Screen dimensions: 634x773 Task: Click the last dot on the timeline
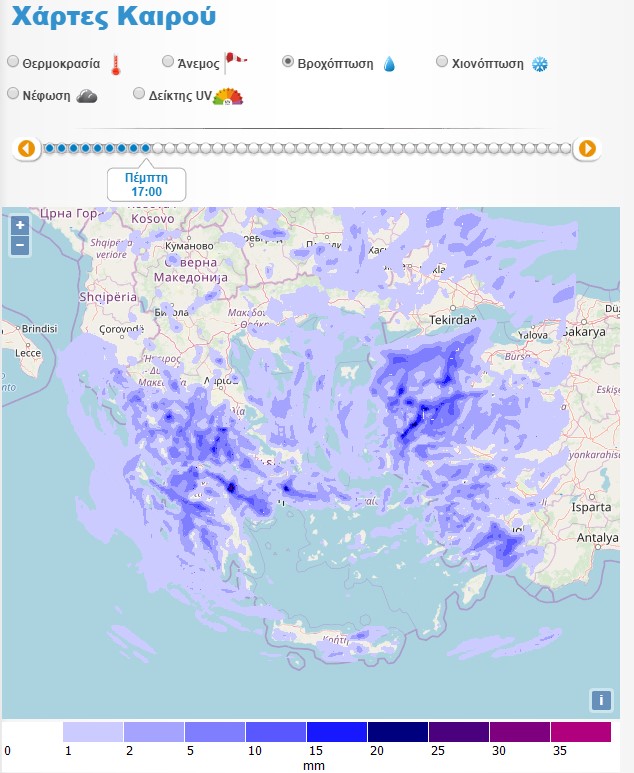(566, 149)
